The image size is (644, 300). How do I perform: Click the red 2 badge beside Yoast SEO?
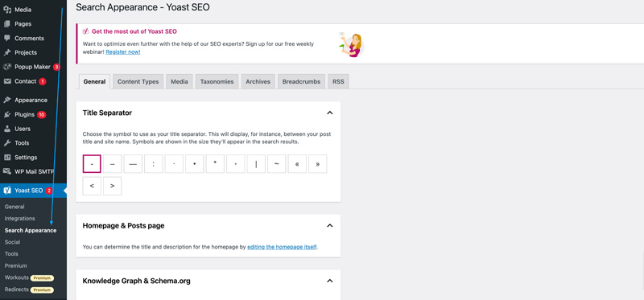(49, 191)
